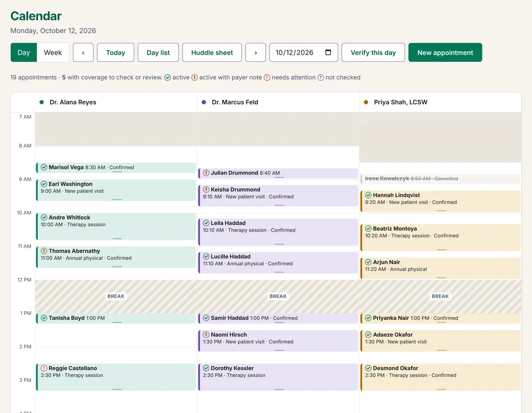This screenshot has width=532, height=413.
Task: Click 'active with payer note' legend icon
Action: (194, 77)
